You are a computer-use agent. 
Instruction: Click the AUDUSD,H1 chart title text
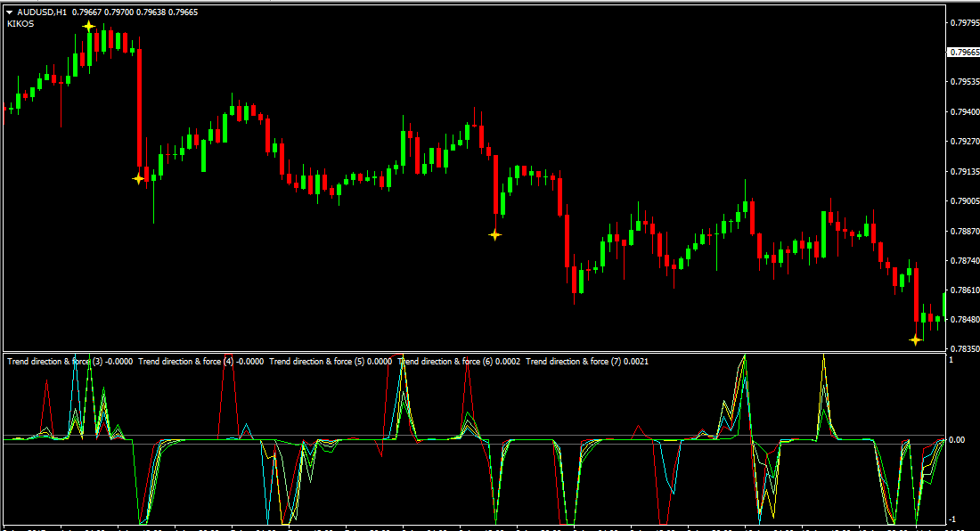[x=41, y=12]
